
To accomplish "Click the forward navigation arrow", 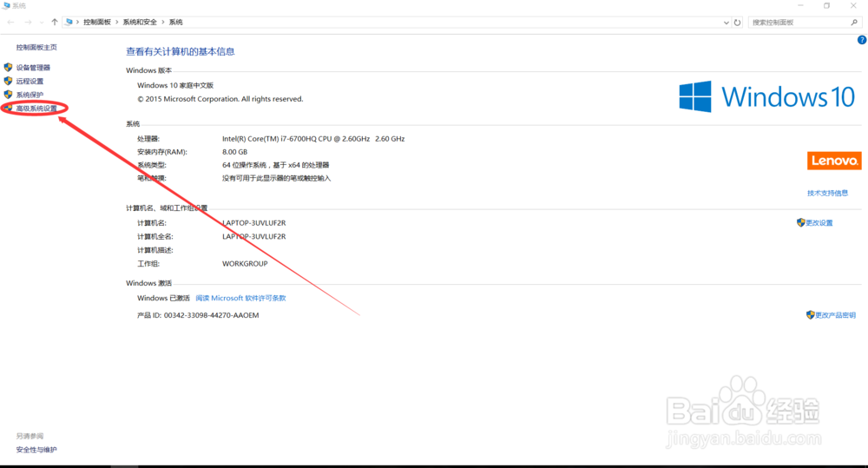I will [x=28, y=23].
